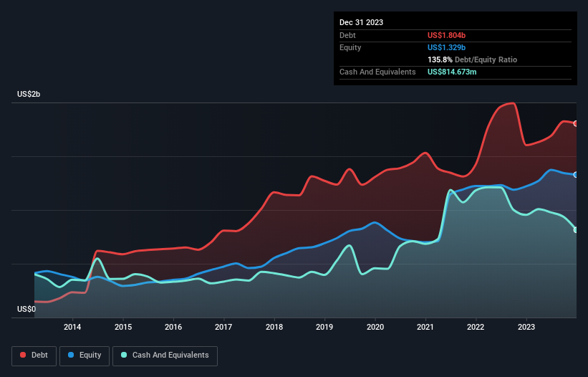Select the teal Cash endpoint marker on chart
The width and height of the screenshot is (588, 377).
tap(576, 230)
